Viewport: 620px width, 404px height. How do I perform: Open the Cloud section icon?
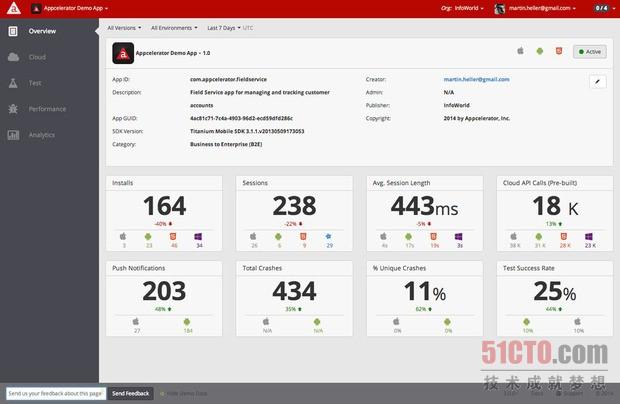(x=13, y=57)
